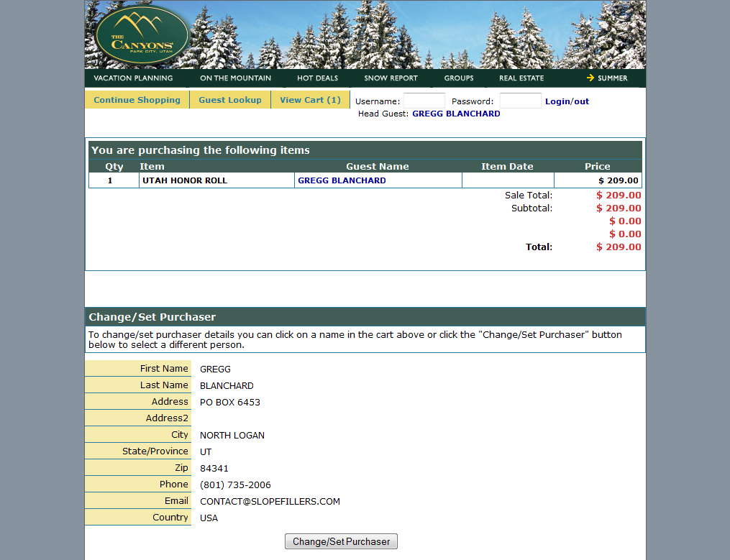Open Guest Lookup tab
Image resolution: width=730 pixels, height=560 pixels.
(x=230, y=100)
